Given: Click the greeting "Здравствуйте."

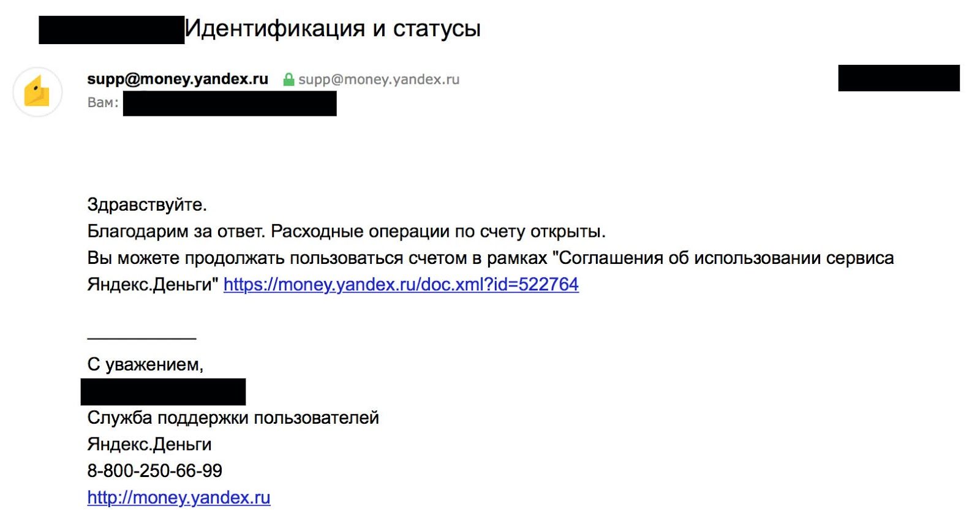Looking at the screenshot, I should point(147,205).
